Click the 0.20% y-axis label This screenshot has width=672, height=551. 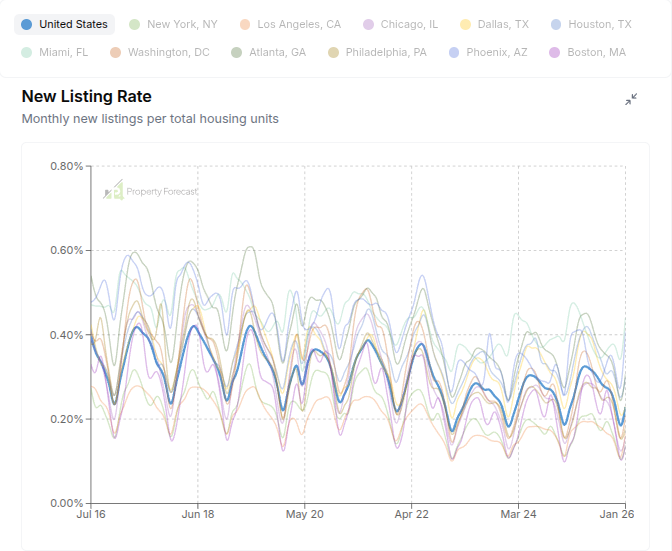(66, 419)
